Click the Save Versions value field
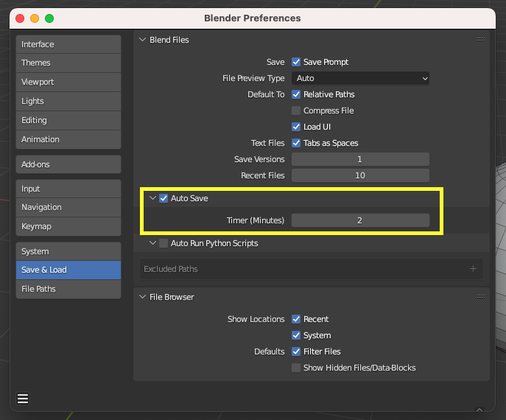 [360, 159]
